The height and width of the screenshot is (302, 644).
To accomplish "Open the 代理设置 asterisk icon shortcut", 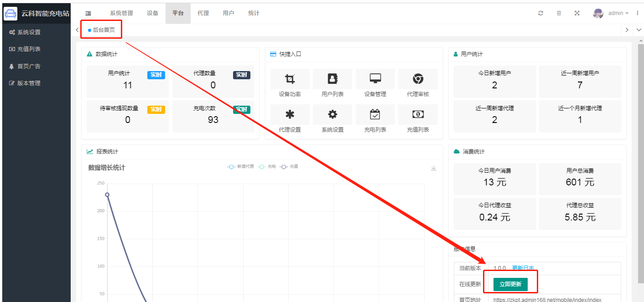I will pos(290,114).
